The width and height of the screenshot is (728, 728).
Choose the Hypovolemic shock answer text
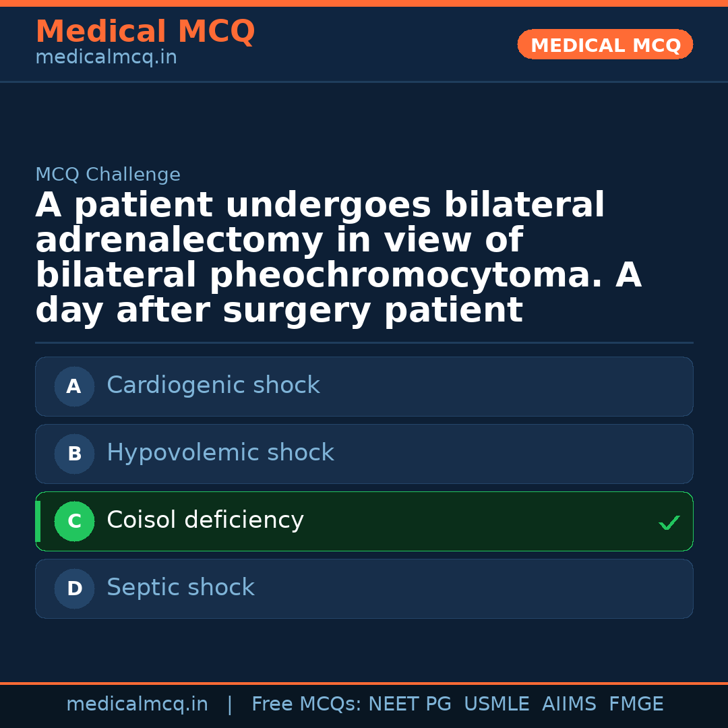point(220,453)
